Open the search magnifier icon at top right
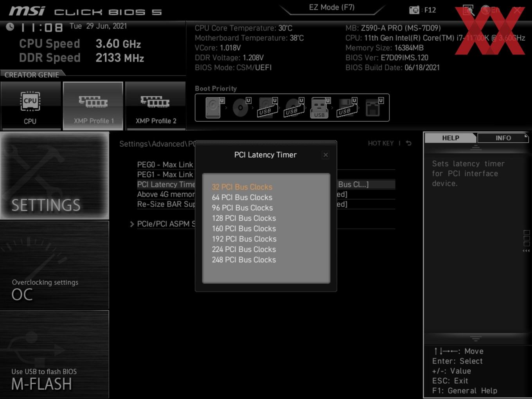Viewport: 532px width, 399px height. [x=468, y=10]
